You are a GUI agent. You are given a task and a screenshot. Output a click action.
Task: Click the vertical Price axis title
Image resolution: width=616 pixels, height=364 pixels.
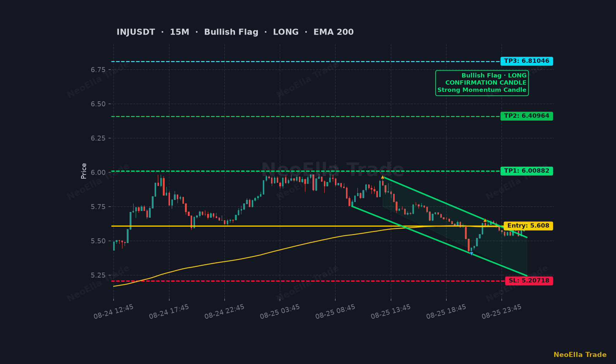pos(84,171)
